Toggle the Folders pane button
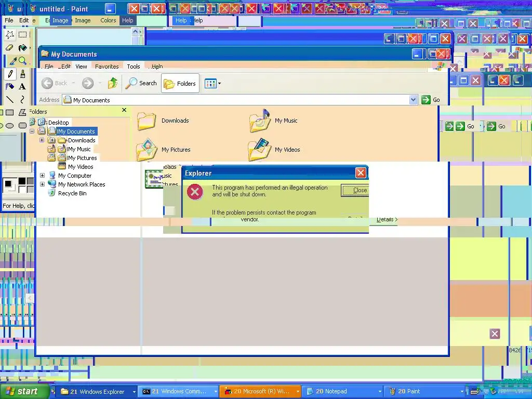Viewport: 532px width, 399px height. (180, 83)
